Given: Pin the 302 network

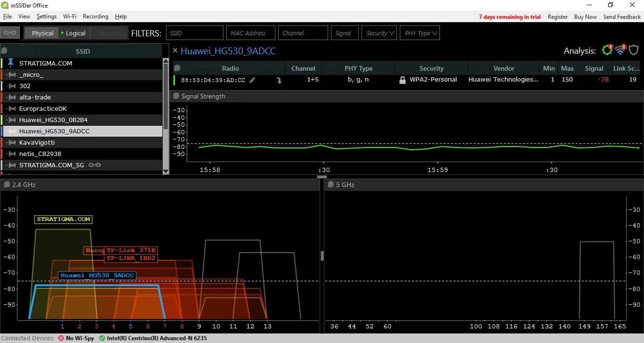Looking at the screenshot, I should coord(11,86).
